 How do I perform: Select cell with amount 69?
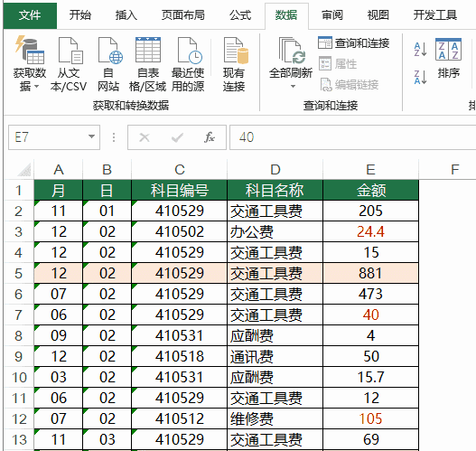(370, 440)
